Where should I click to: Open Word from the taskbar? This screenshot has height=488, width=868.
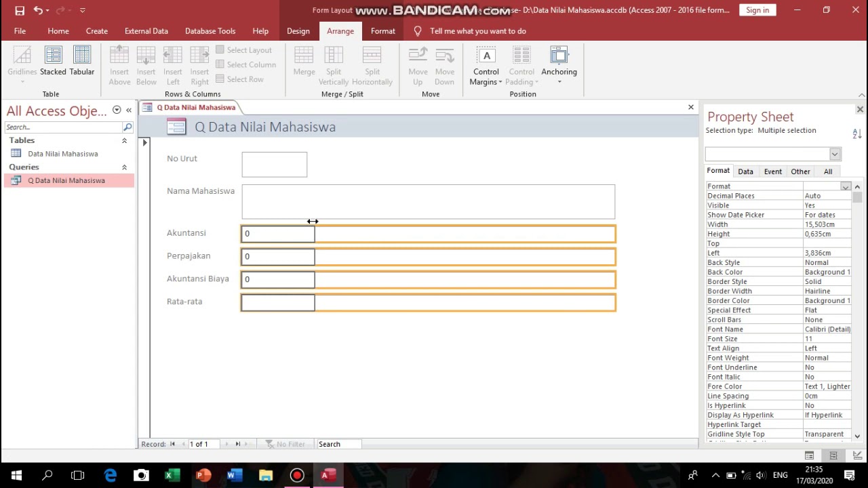pos(235,475)
